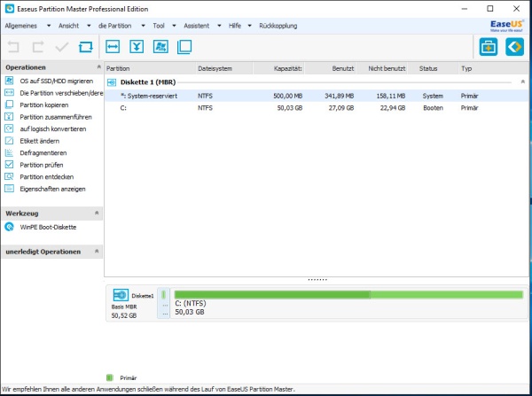
Task: Click the Rückkopplung menu item
Action: click(x=278, y=26)
